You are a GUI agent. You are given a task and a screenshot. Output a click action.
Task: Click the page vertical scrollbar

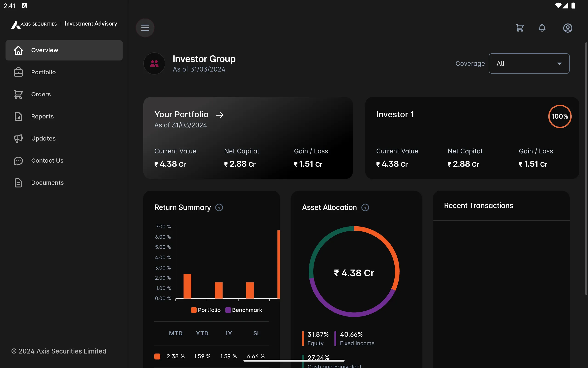coord(586,169)
